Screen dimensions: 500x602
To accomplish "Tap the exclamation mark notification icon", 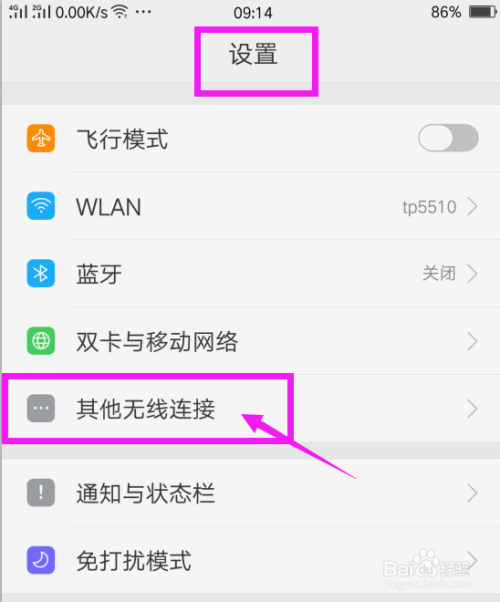I will pos(41,493).
